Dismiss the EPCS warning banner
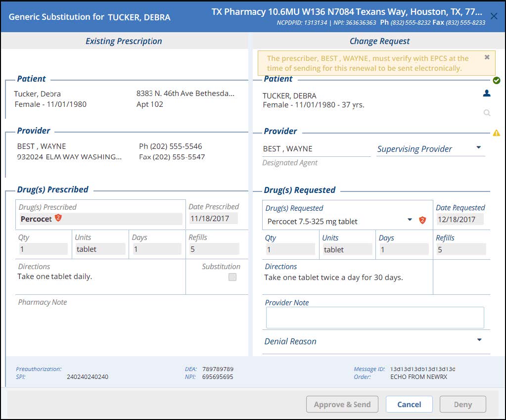The height and width of the screenshot is (420, 506). point(487,57)
